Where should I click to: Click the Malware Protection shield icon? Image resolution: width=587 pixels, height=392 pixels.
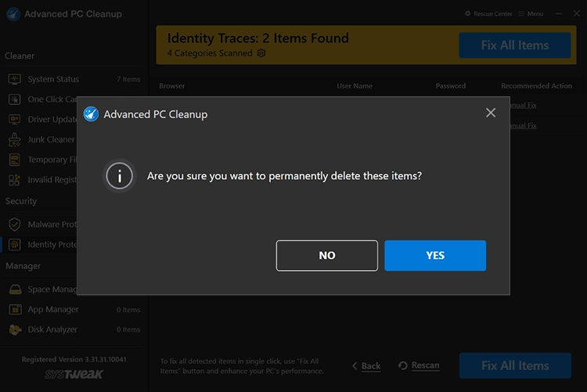click(15, 225)
